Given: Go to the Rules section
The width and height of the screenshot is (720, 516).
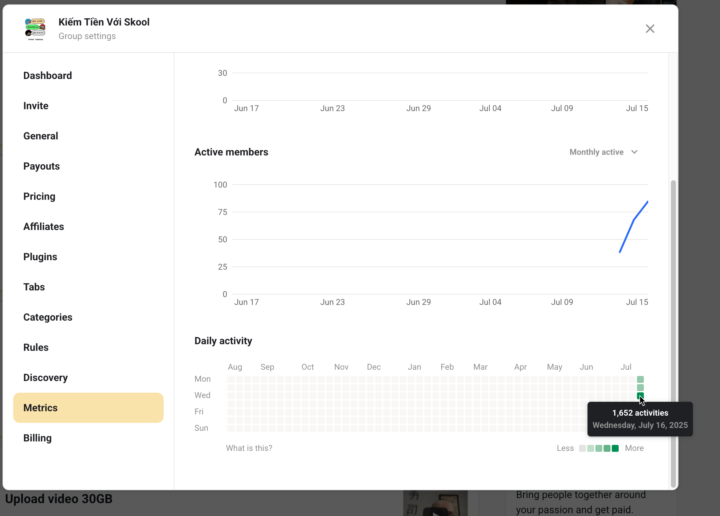Looking at the screenshot, I should (36, 348).
